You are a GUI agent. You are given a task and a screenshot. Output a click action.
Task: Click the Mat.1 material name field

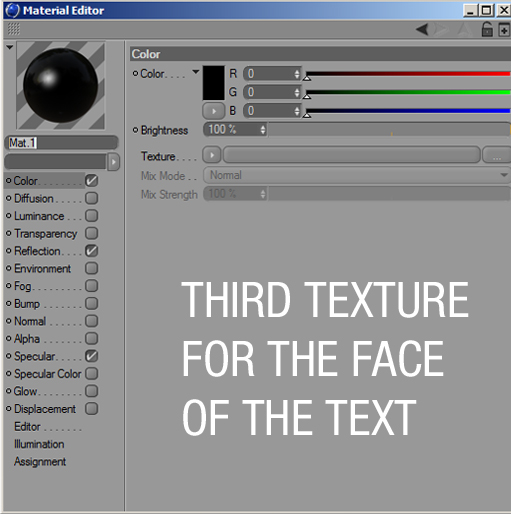point(61,143)
